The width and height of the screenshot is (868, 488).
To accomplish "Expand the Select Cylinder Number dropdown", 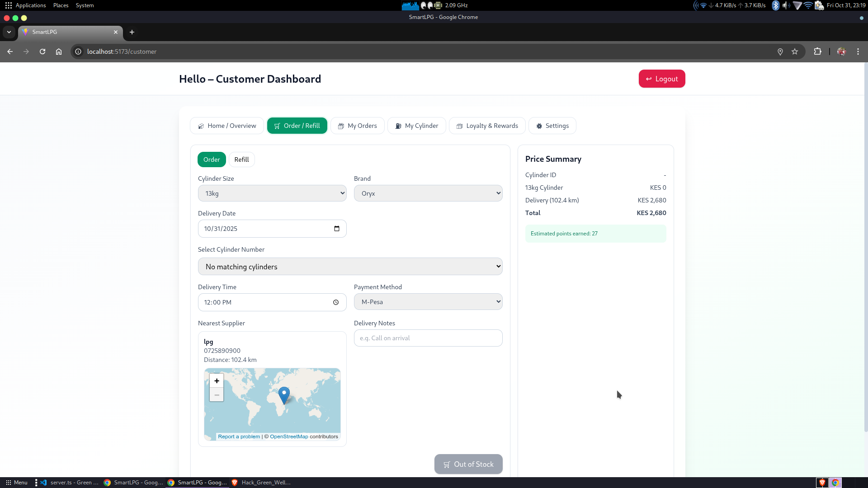I will pyautogui.click(x=350, y=267).
